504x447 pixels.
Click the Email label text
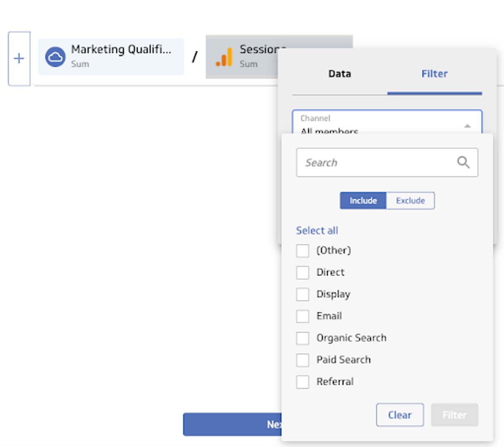pos(329,316)
